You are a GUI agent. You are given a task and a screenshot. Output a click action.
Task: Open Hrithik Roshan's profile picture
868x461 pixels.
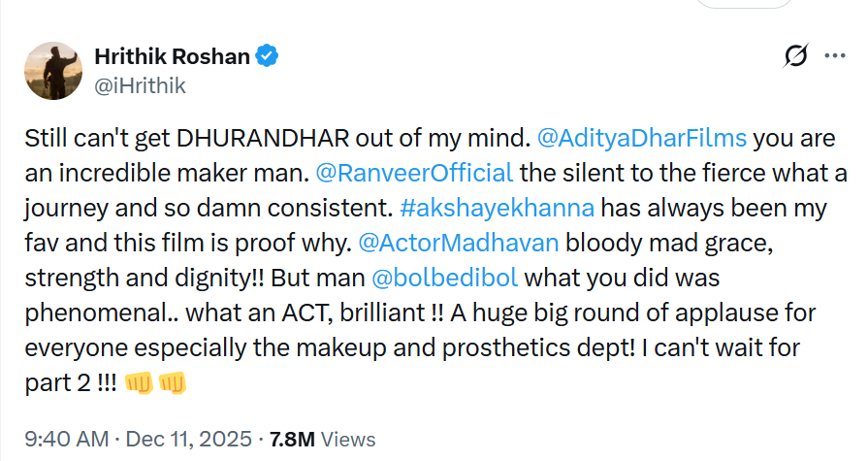point(51,71)
